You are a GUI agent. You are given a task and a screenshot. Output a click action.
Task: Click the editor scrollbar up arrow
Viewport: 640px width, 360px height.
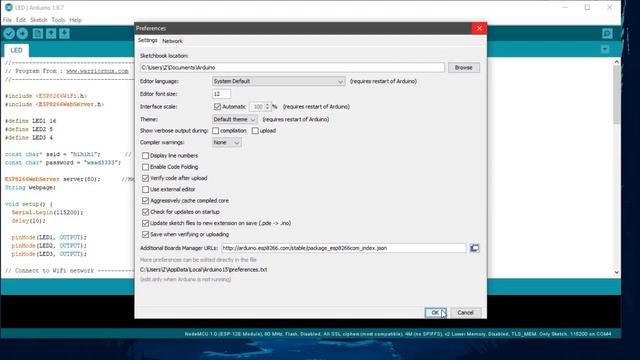tap(616, 62)
